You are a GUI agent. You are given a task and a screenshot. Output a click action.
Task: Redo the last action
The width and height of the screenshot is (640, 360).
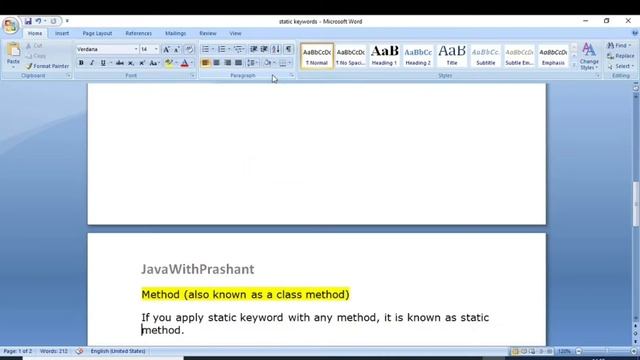53,21
